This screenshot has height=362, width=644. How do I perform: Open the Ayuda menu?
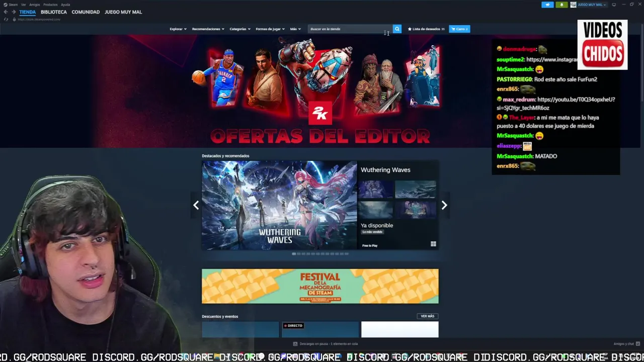tap(65, 5)
